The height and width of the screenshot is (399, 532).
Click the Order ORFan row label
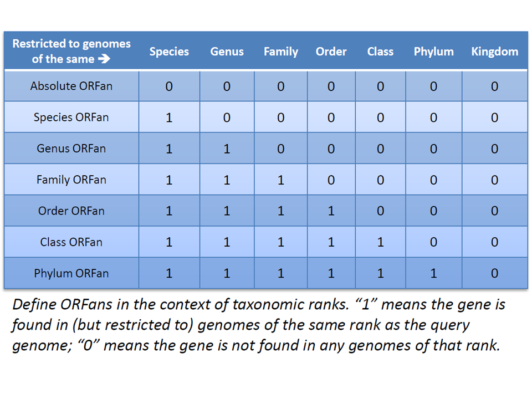[71, 211]
